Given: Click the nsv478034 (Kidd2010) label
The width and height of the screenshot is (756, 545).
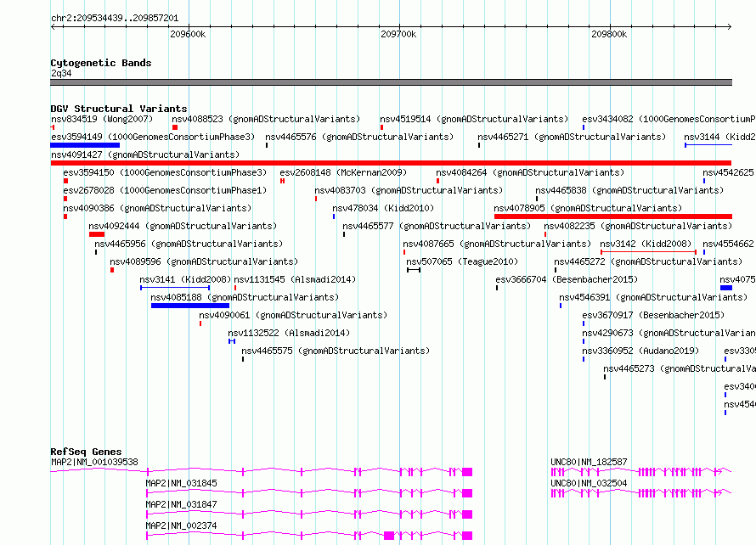Looking at the screenshot, I should 383,208.
